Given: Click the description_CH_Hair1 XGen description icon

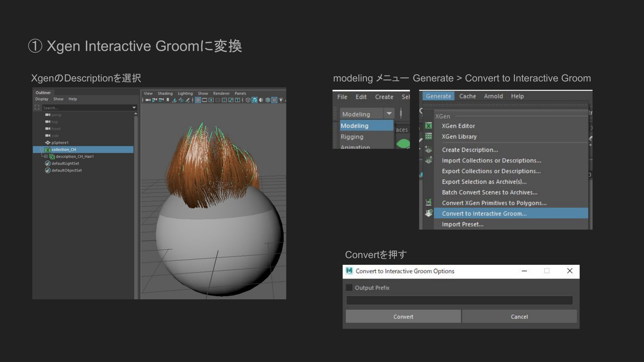Looking at the screenshot, I should click(x=52, y=157).
